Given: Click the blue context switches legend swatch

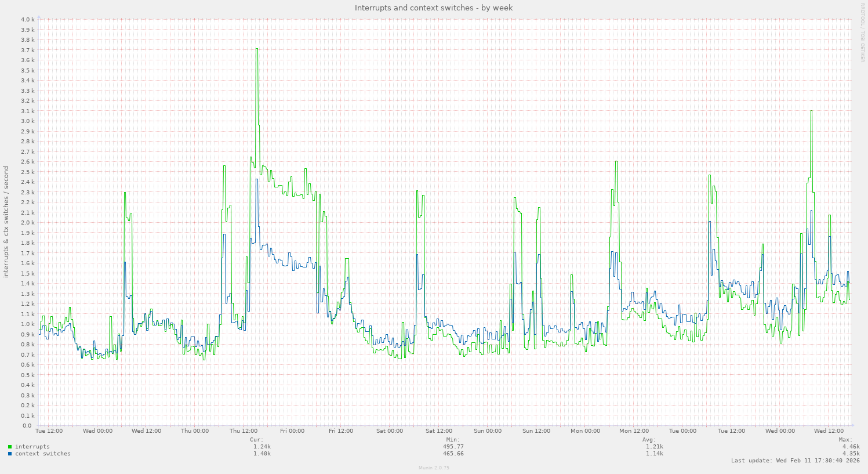Looking at the screenshot, I should [x=10, y=454].
